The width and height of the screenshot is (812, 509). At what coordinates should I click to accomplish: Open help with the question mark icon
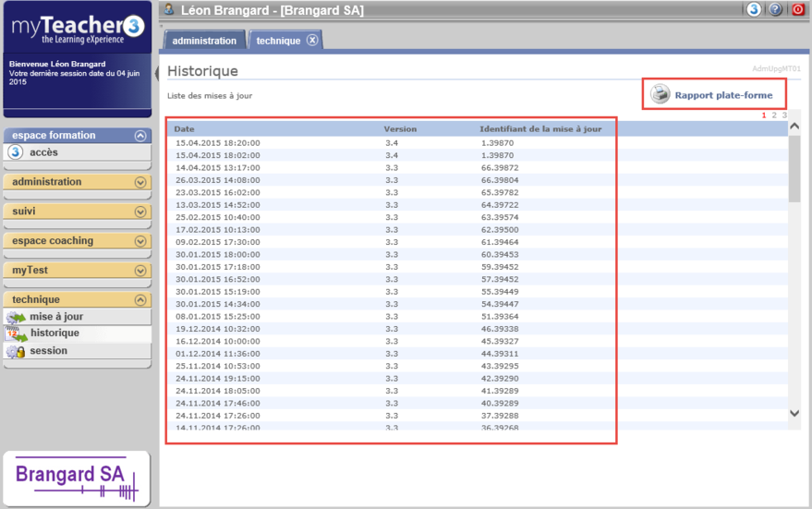point(776,10)
